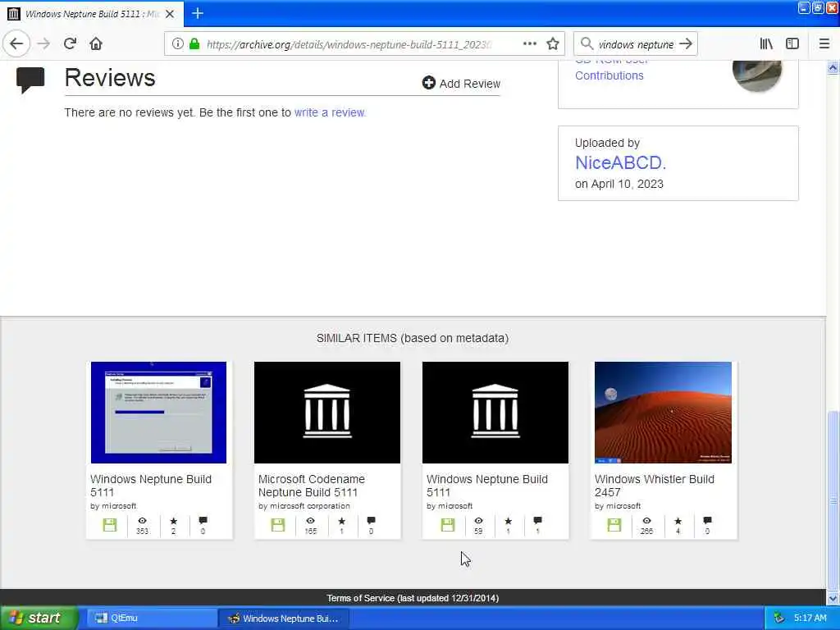Switch to QtEmu taskbar window
Image resolution: width=840 pixels, height=630 pixels.
point(151,618)
